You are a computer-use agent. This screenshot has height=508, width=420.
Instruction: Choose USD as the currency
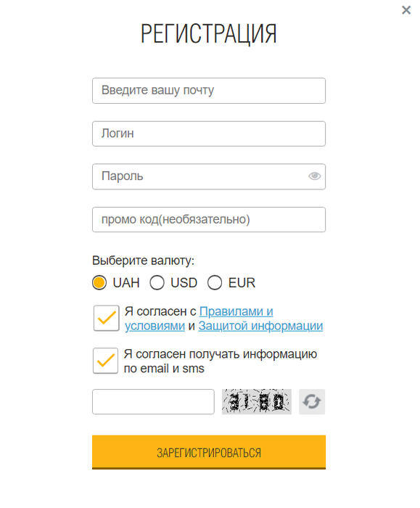click(x=157, y=282)
